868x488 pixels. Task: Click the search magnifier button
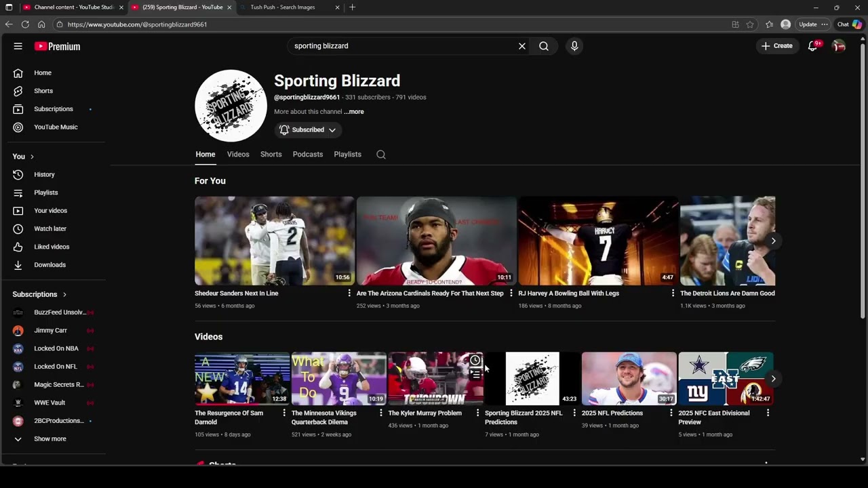(544, 46)
